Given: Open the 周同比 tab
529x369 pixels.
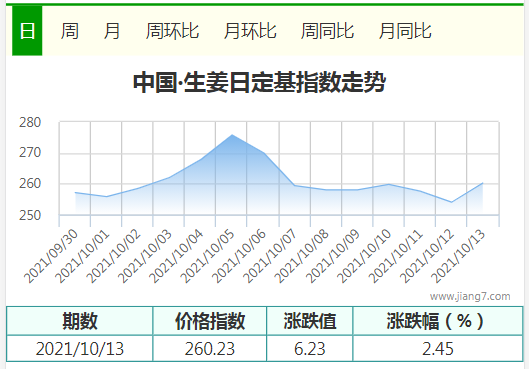Looking at the screenshot, I should (x=327, y=31).
